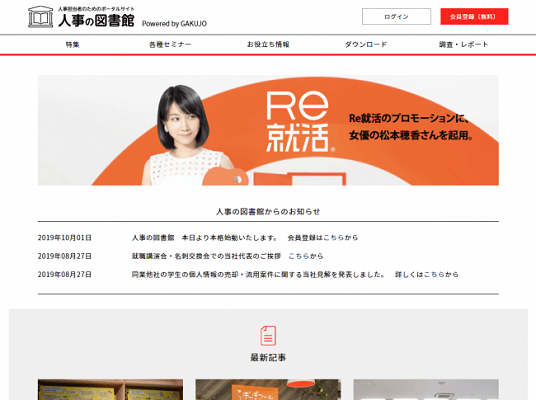Image resolution: width=536 pixels, height=400 pixels.
Task: Go to the ダウンロード navigation item
Action: (x=366, y=44)
